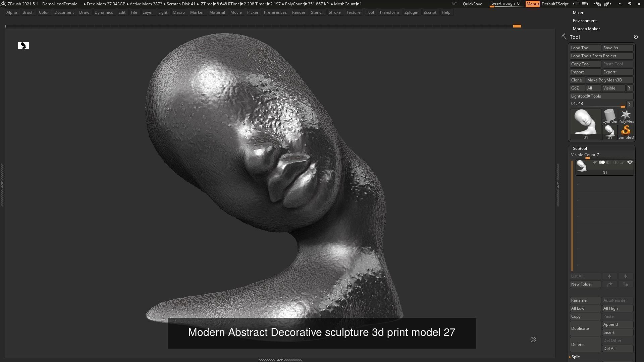644x362 pixels.
Task: Click the move subtool up arrow
Action: [x=609, y=276]
